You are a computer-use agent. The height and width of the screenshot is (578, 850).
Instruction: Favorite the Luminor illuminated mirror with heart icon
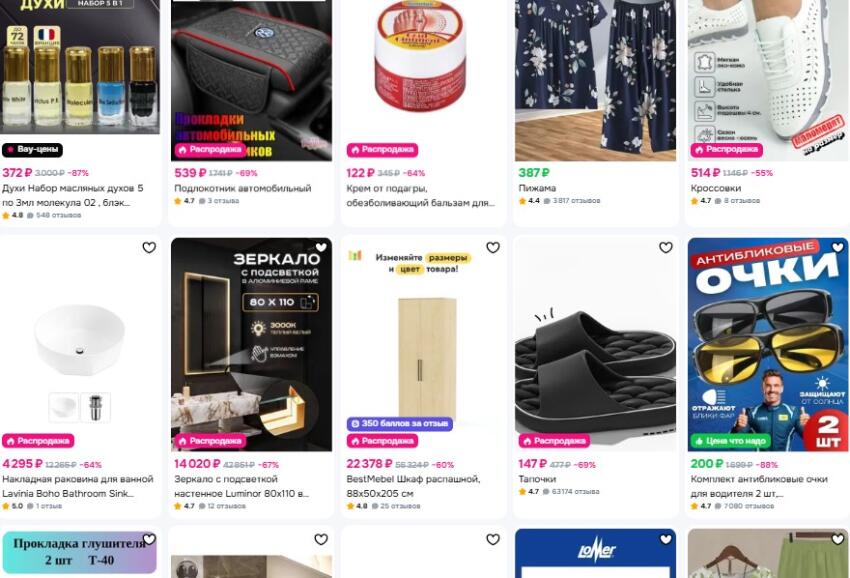click(x=321, y=247)
